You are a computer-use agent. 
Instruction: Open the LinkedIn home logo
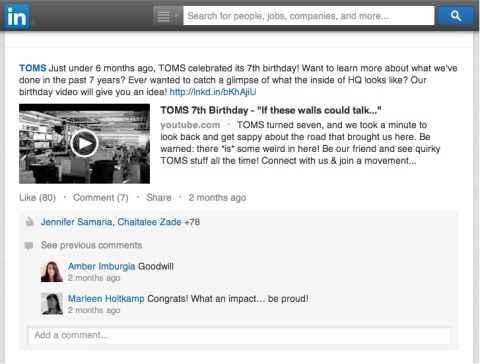click(17, 16)
